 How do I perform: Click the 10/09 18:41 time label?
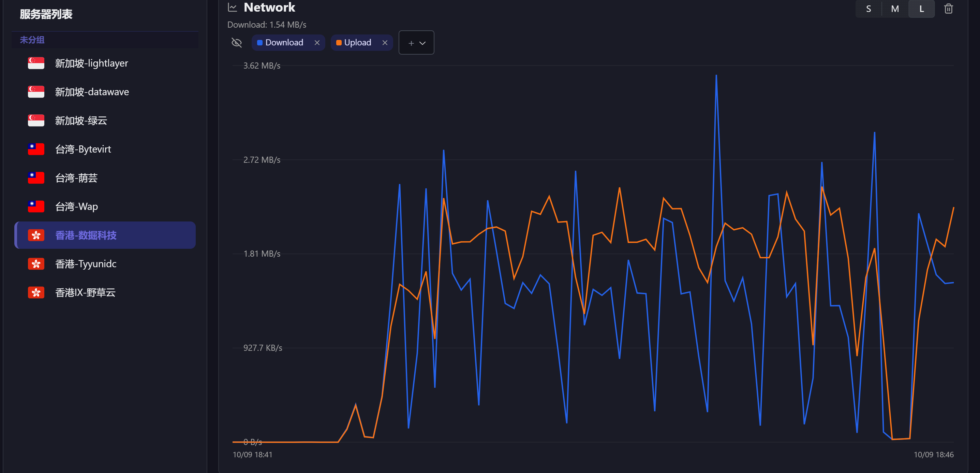[253, 455]
